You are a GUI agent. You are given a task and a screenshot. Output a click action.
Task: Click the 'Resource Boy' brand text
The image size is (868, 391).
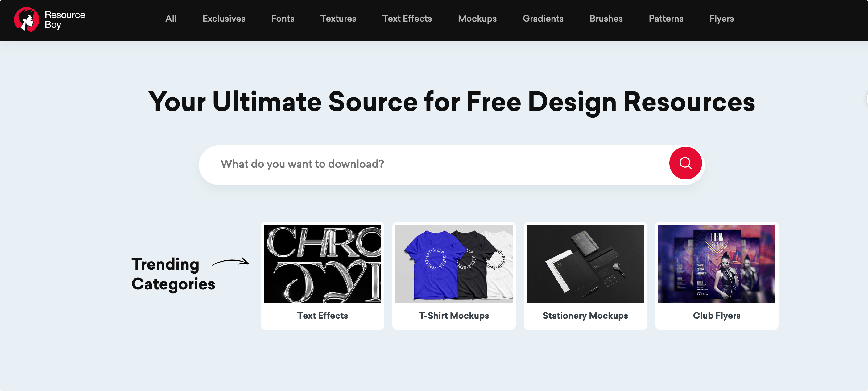65,19
